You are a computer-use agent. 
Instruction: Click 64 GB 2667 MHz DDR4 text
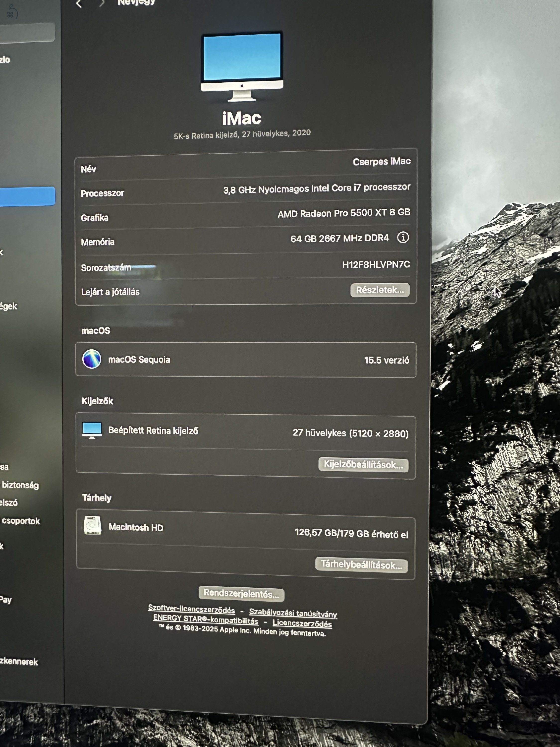pos(339,239)
